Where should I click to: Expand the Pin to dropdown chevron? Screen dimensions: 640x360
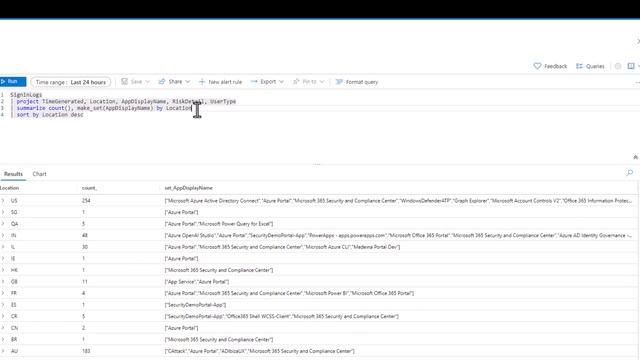[x=322, y=82]
